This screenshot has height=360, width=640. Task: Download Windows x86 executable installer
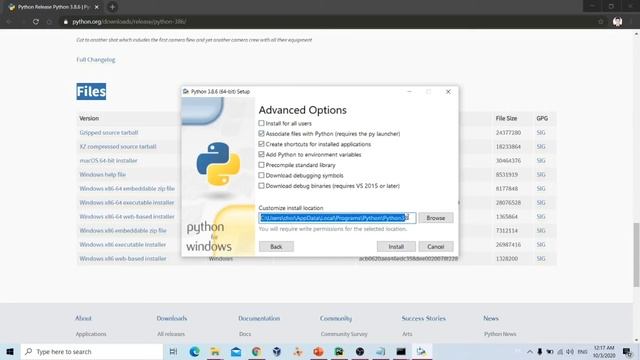122,244
